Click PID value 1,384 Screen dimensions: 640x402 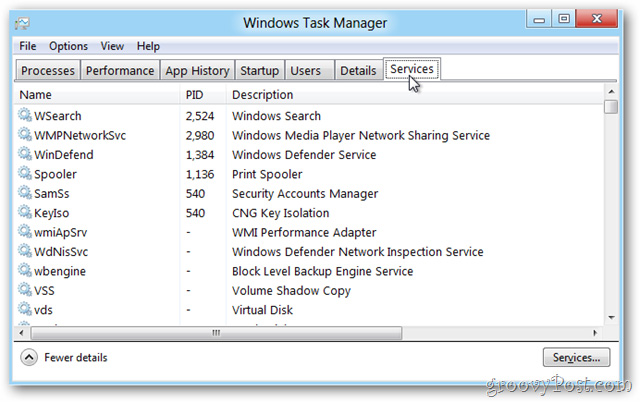(x=200, y=155)
